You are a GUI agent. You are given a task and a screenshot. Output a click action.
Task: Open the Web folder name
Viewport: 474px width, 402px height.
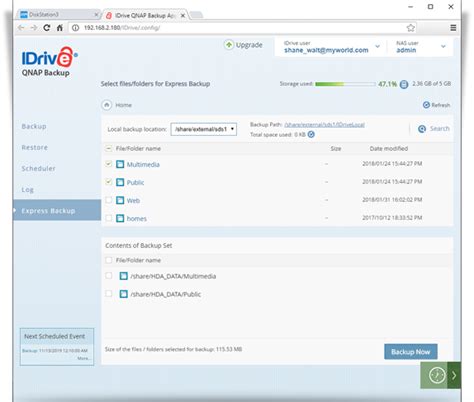coord(133,200)
